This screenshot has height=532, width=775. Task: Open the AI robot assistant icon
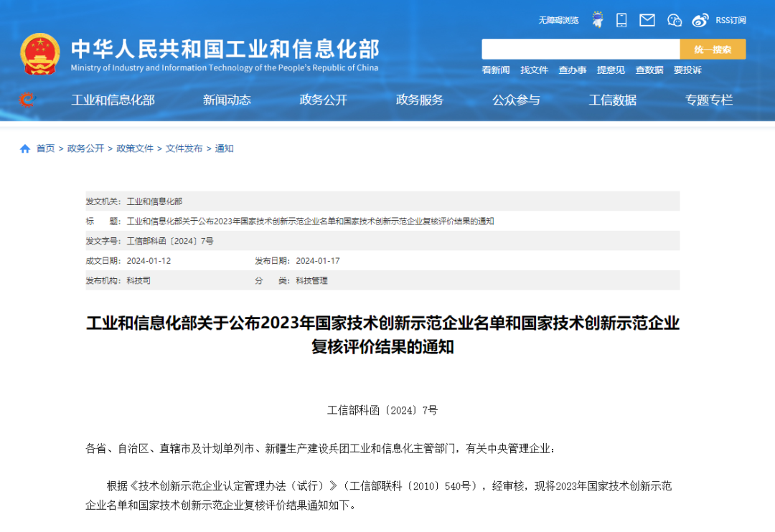[x=598, y=19]
